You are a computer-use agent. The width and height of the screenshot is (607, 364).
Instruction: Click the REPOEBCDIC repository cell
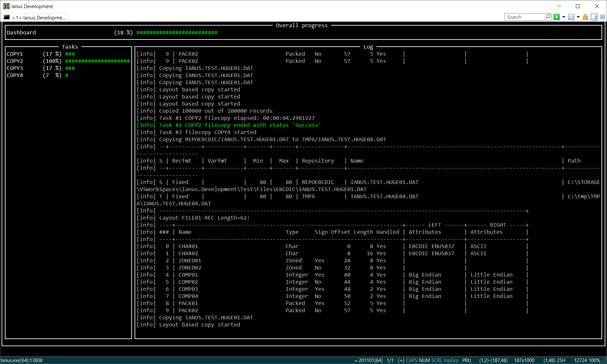(318, 182)
